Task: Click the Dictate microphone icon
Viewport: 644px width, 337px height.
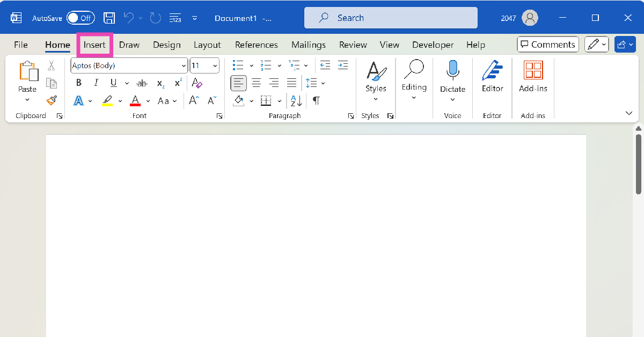Action: tap(452, 71)
